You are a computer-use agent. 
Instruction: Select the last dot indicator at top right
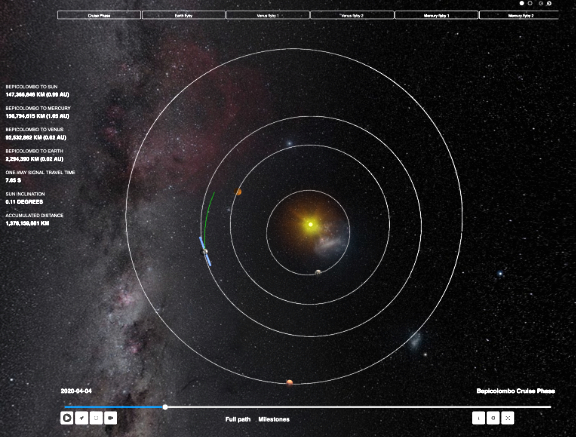click(549, 3)
